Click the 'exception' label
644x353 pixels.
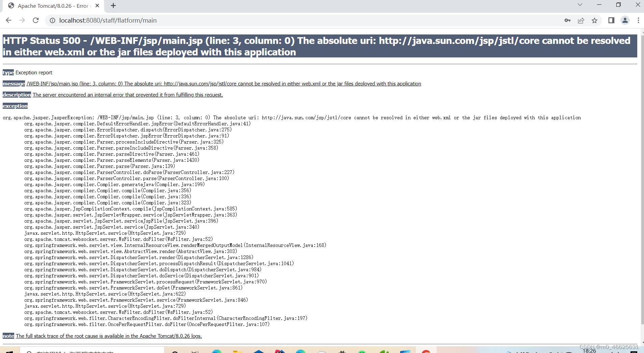pos(15,106)
